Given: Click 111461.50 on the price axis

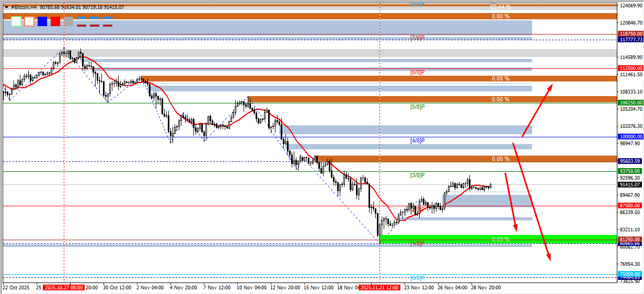Looking at the screenshot, I should coord(631,75).
